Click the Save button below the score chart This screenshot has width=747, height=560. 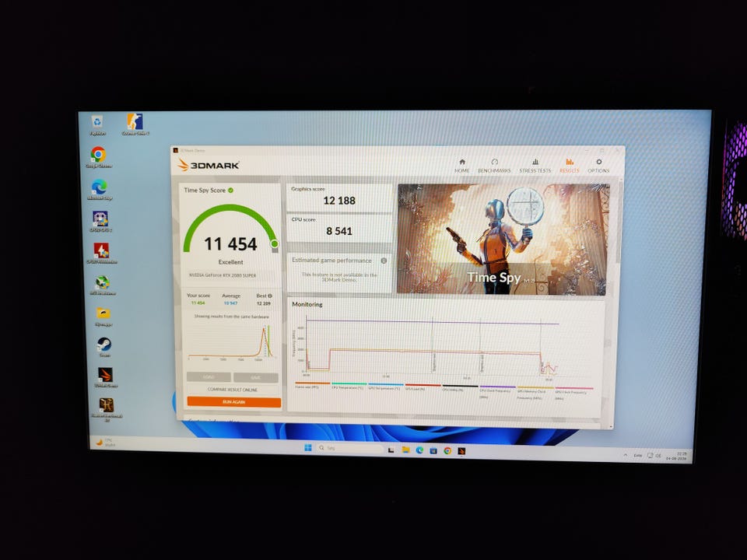click(256, 377)
